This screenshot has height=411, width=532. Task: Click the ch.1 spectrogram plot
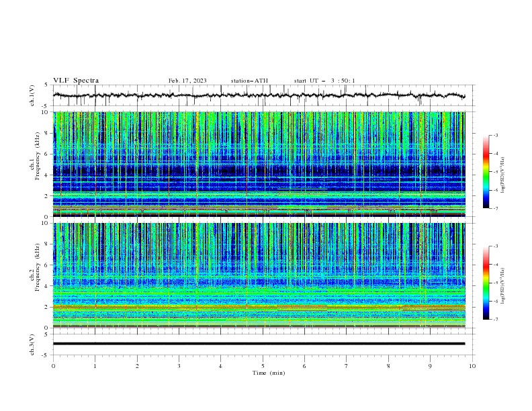(x=259, y=164)
